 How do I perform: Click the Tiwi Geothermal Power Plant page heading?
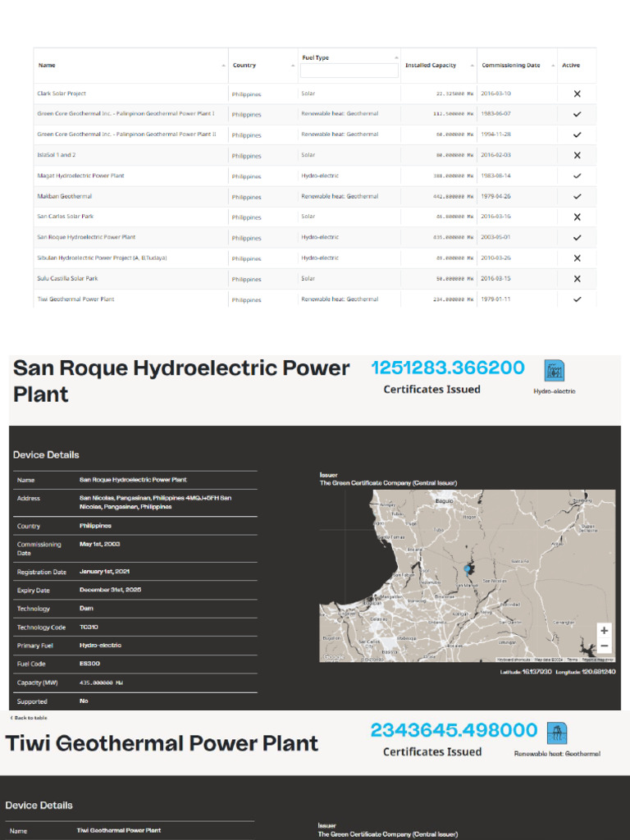click(162, 743)
